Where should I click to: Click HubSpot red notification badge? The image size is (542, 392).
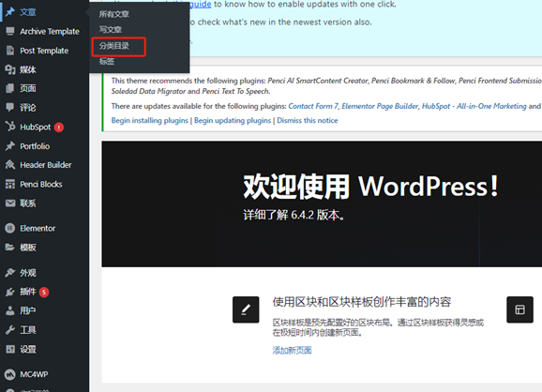59,128
